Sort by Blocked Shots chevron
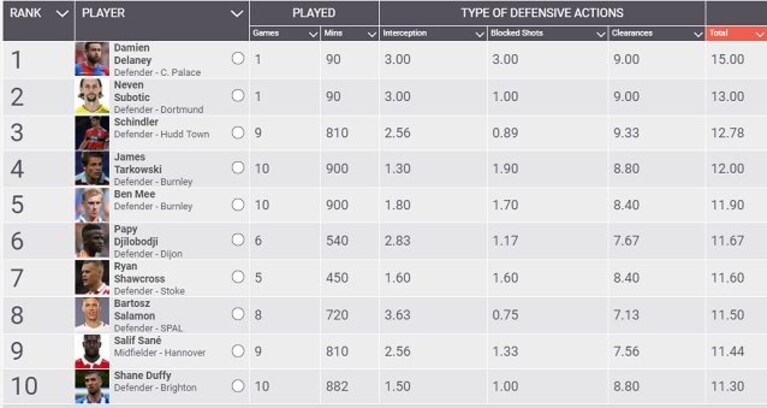 point(601,34)
